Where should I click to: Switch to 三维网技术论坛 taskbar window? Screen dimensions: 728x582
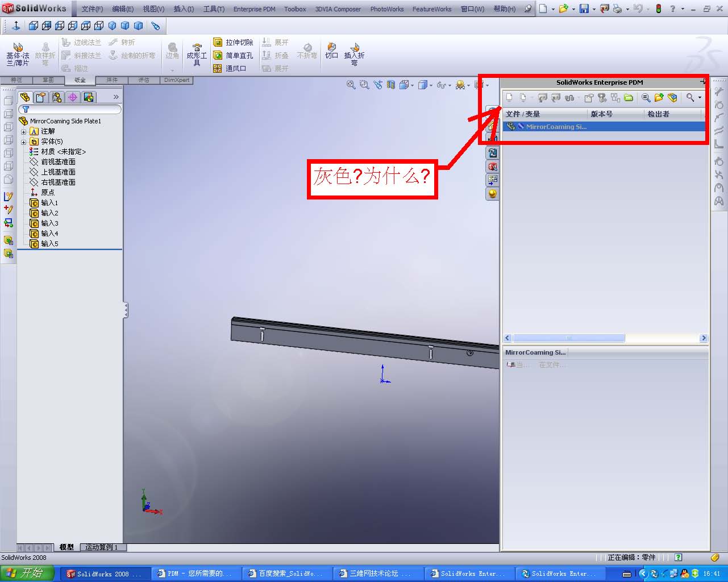coord(379,573)
